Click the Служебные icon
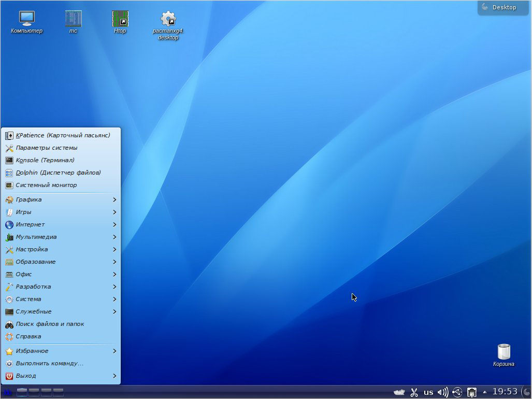The width and height of the screenshot is (532, 399). point(9,312)
